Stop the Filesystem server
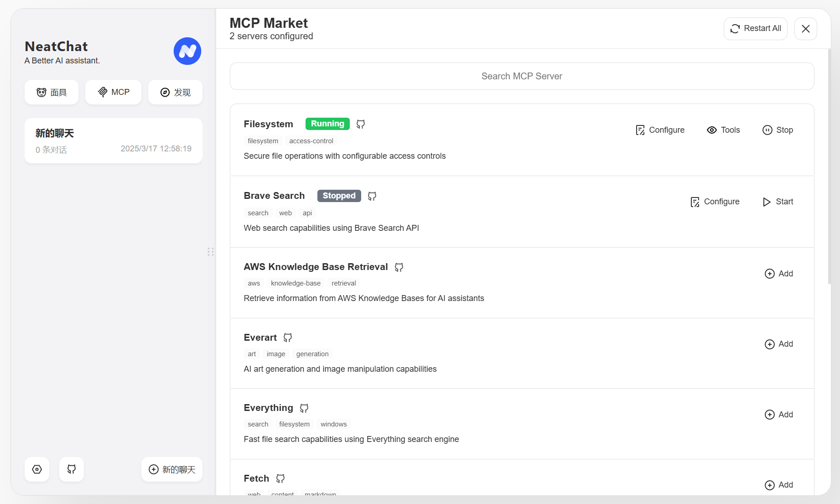840x504 pixels. (x=778, y=130)
